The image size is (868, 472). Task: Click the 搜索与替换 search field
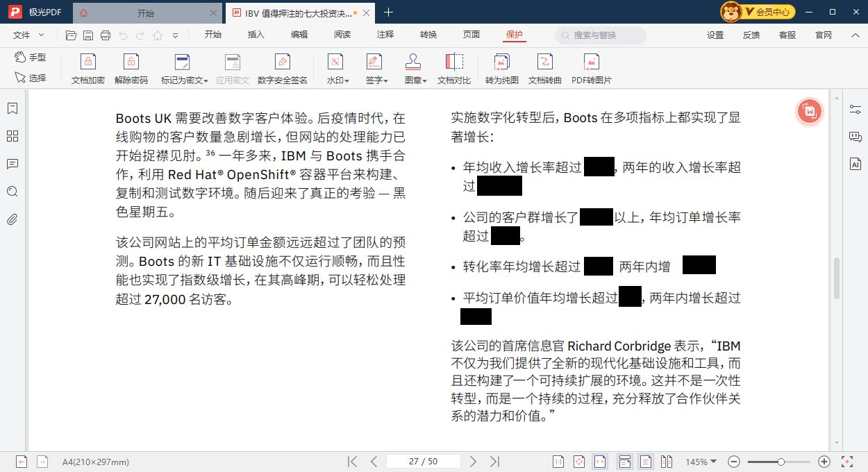[x=601, y=35]
